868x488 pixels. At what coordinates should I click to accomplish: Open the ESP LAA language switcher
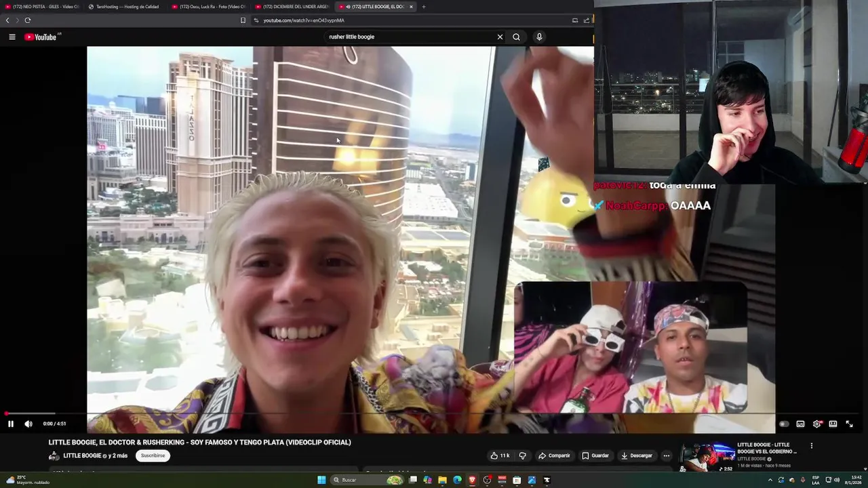click(816, 480)
